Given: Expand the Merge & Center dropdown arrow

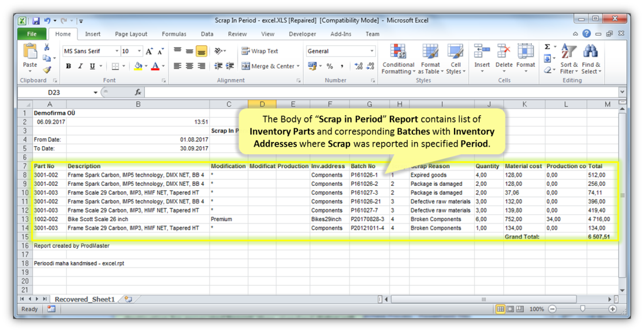Looking at the screenshot, I should pyautogui.click(x=298, y=66).
